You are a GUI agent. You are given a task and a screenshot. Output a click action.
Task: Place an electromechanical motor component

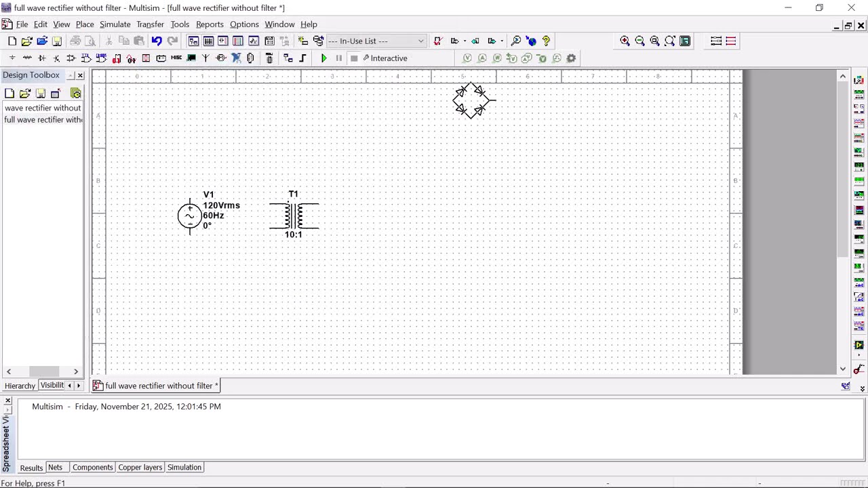point(221,58)
